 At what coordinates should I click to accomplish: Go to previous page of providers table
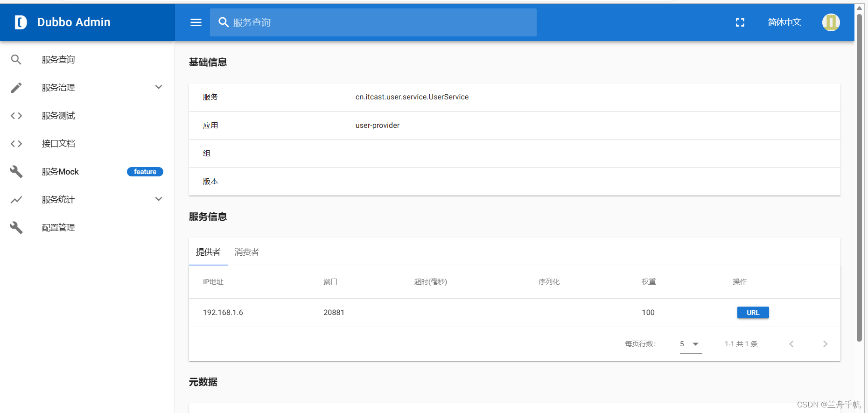pyautogui.click(x=791, y=344)
